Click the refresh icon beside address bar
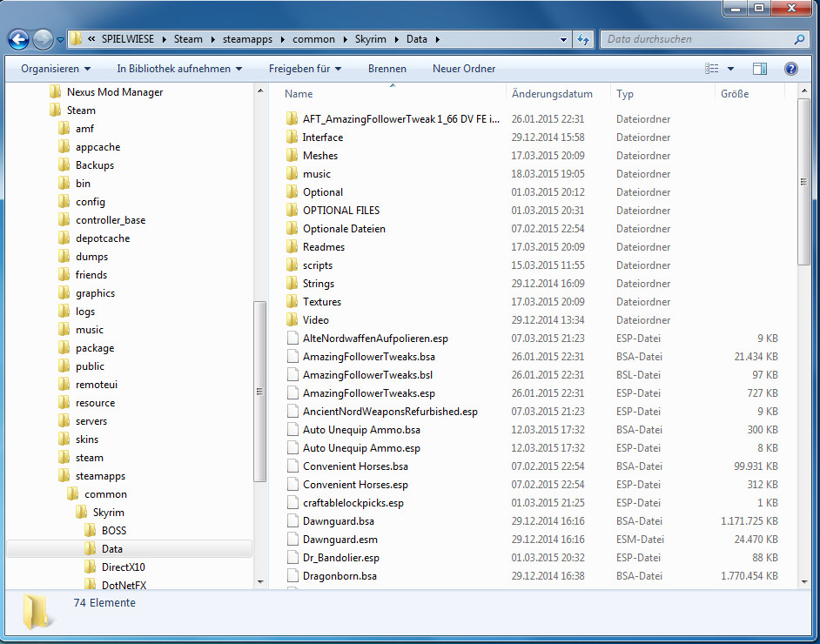This screenshot has height=644, width=820. click(x=582, y=39)
